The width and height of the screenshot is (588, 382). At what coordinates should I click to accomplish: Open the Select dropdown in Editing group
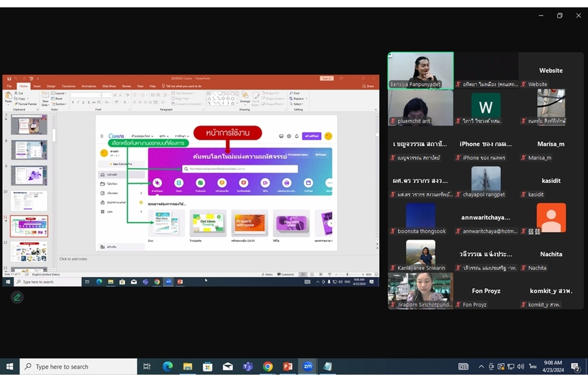[x=296, y=104]
